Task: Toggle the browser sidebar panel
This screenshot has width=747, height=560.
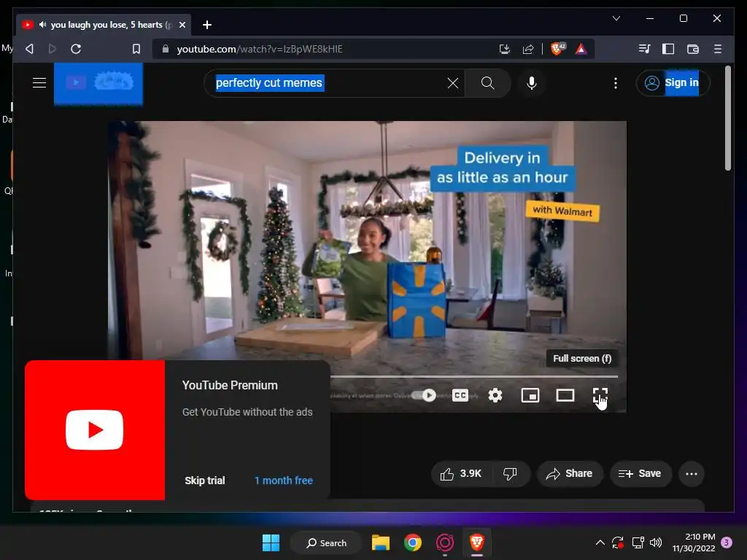Action: [668, 49]
